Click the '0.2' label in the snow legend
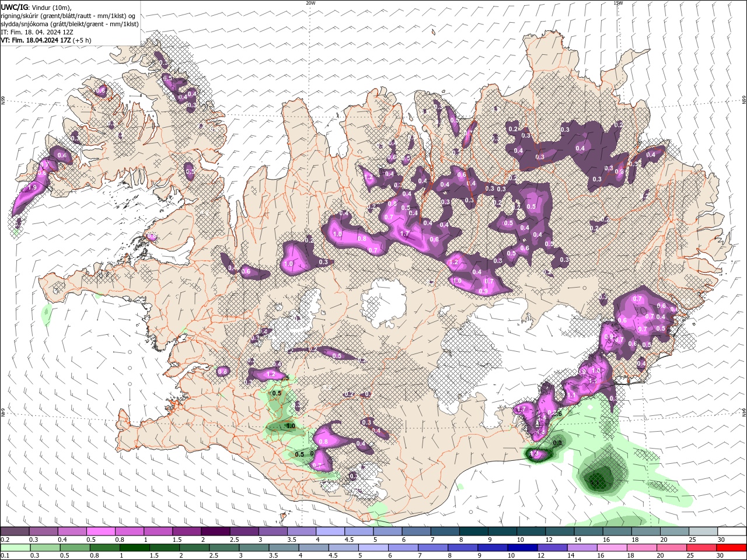The height and width of the screenshot is (560, 747). point(5,540)
